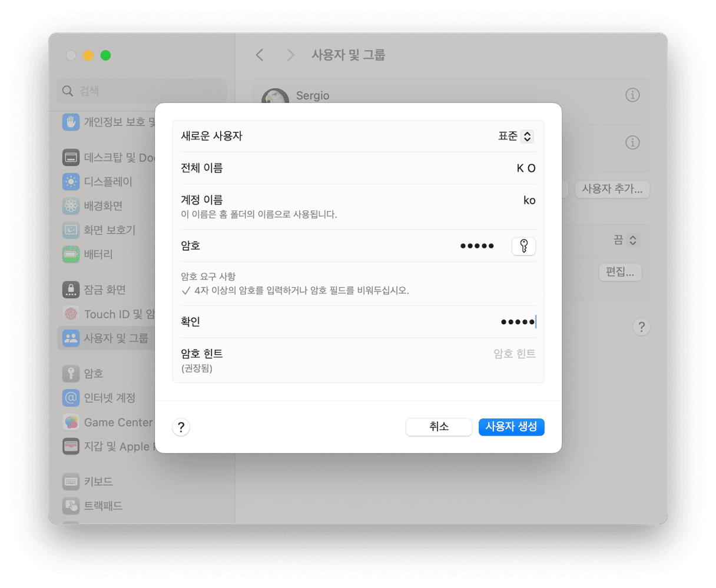Click the 취소 button
716x588 pixels.
point(439,427)
